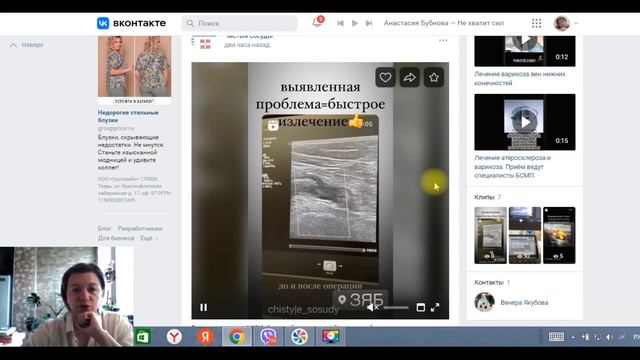Open the "Разработчикам" footer link

coord(140,229)
